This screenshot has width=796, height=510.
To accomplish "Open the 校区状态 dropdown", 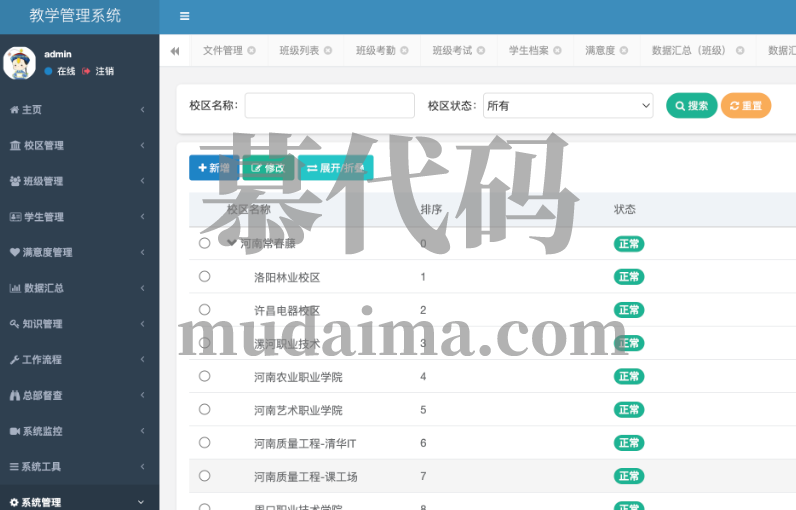I will (567, 106).
